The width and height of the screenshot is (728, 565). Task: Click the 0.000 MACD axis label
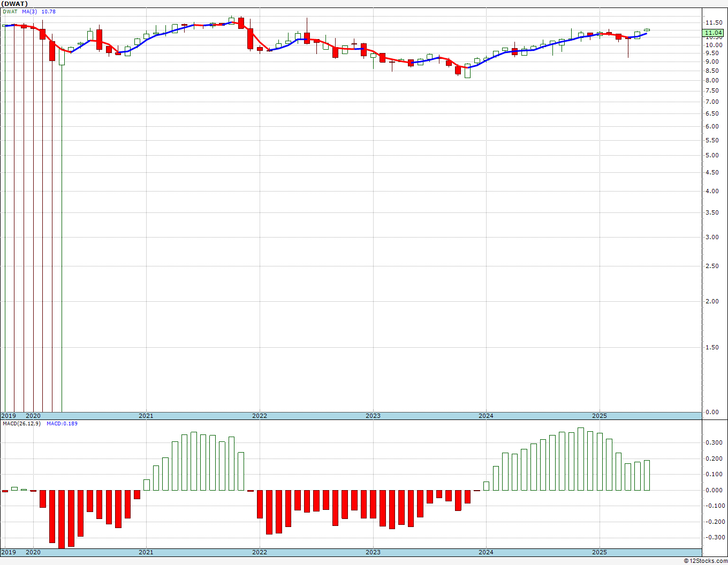(x=714, y=491)
